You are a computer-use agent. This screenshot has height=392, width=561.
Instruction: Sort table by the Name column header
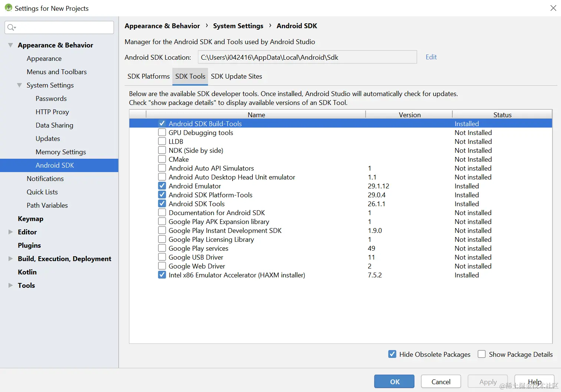coord(256,115)
